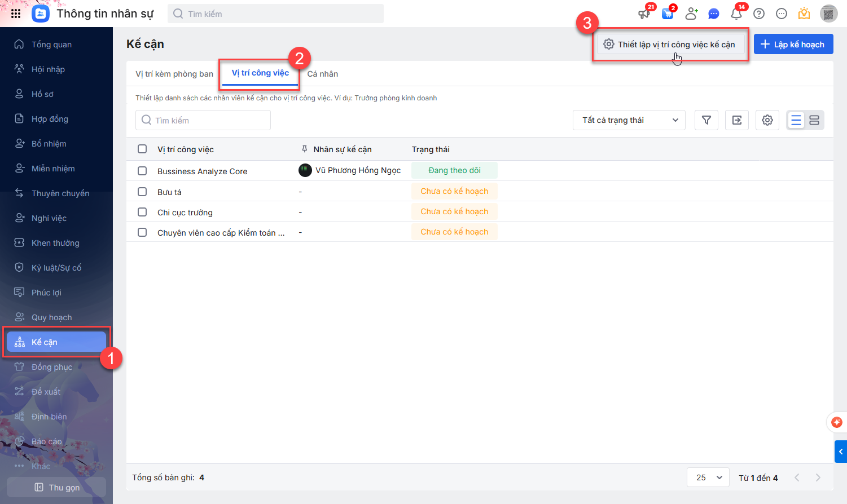The image size is (847, 504).
Task: Tick the Bussiness Analyze Core checkbox
Action: click(x=142, y=171)
